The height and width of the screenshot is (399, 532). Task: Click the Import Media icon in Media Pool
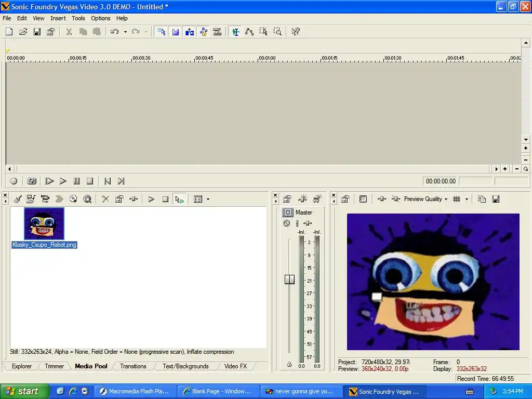(31, 199)
